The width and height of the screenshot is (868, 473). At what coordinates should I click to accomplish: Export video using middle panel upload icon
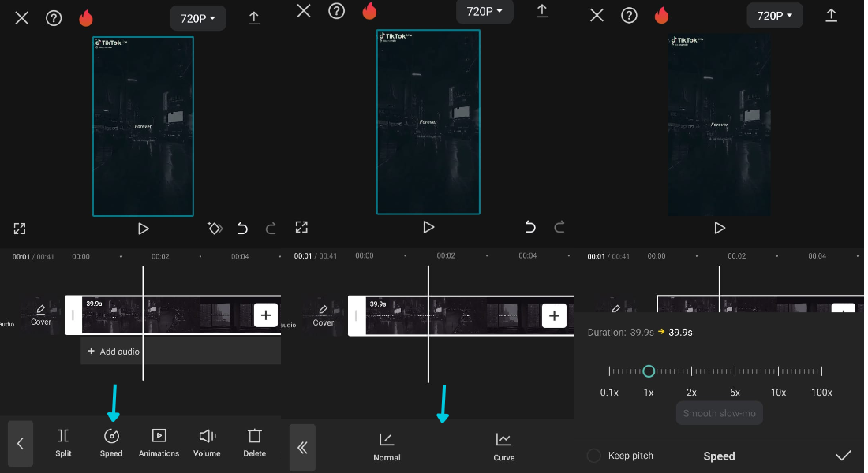[x=542, y=11]
